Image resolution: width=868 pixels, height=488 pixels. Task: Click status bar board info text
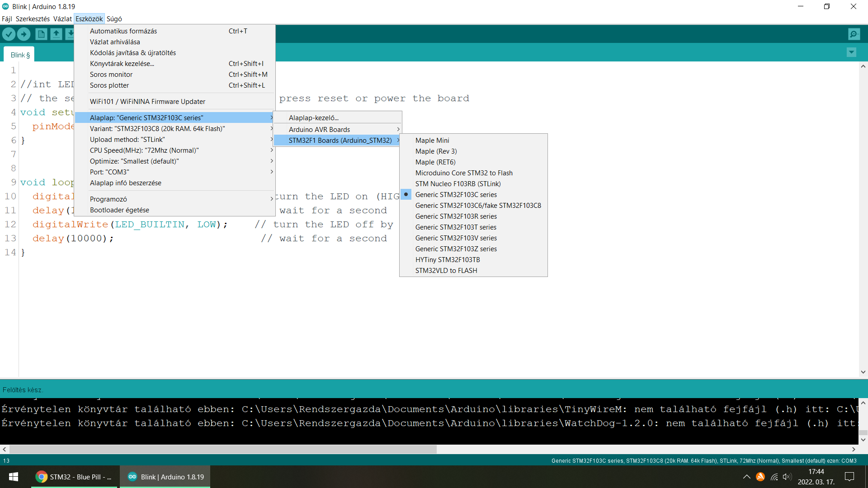pos(704,461)
